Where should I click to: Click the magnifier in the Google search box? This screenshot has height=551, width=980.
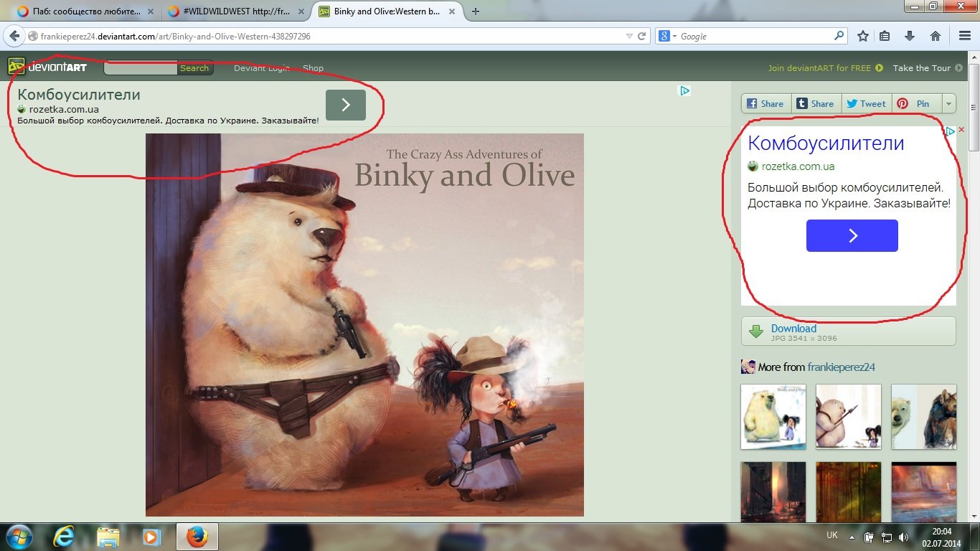click(839, 36)
